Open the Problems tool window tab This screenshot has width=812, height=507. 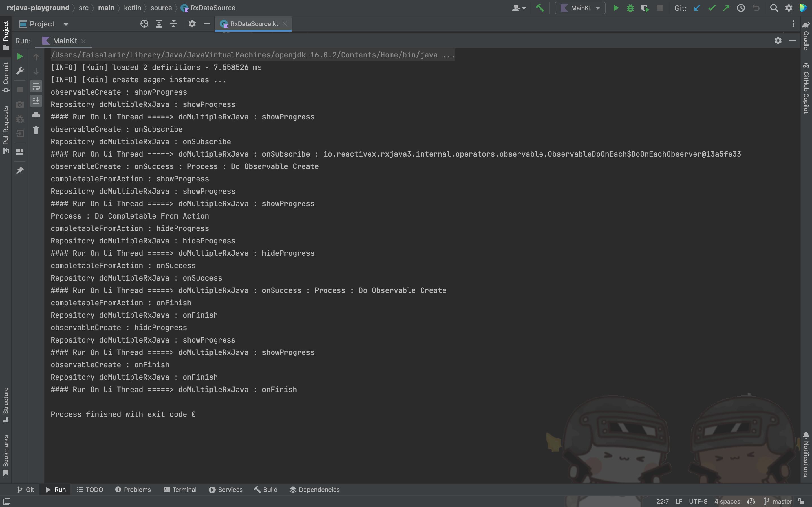tap(133, 490)
